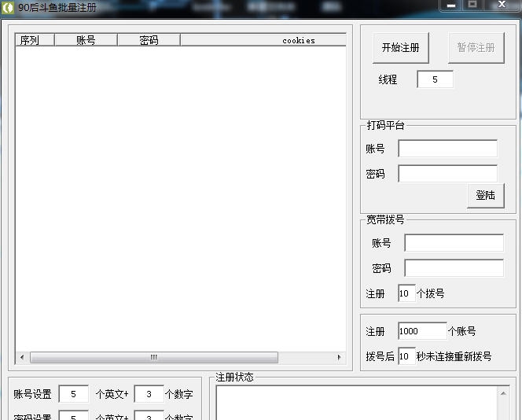Click the application icon in the title bar

click(x=8, y=7)
